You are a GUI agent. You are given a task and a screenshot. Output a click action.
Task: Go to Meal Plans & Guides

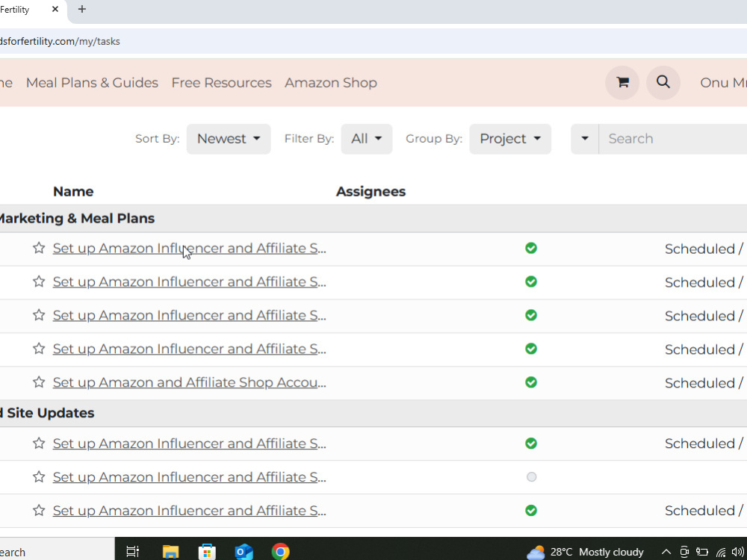point(92,83)
